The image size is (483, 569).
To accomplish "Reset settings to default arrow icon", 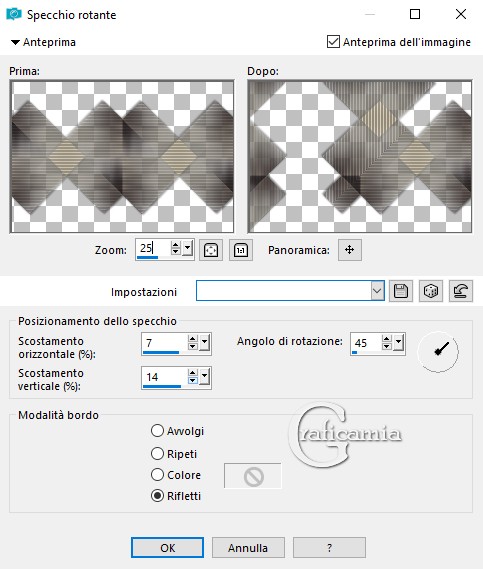I will coord(461,291).
